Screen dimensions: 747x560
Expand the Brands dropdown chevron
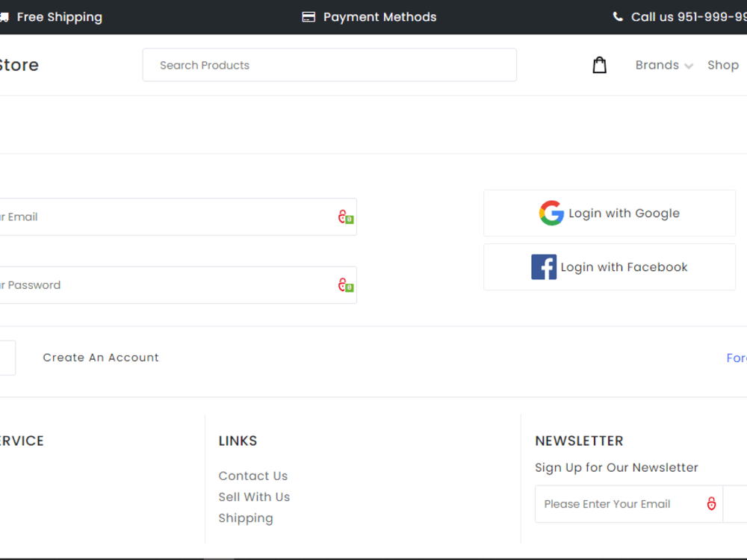pos(688,66)
